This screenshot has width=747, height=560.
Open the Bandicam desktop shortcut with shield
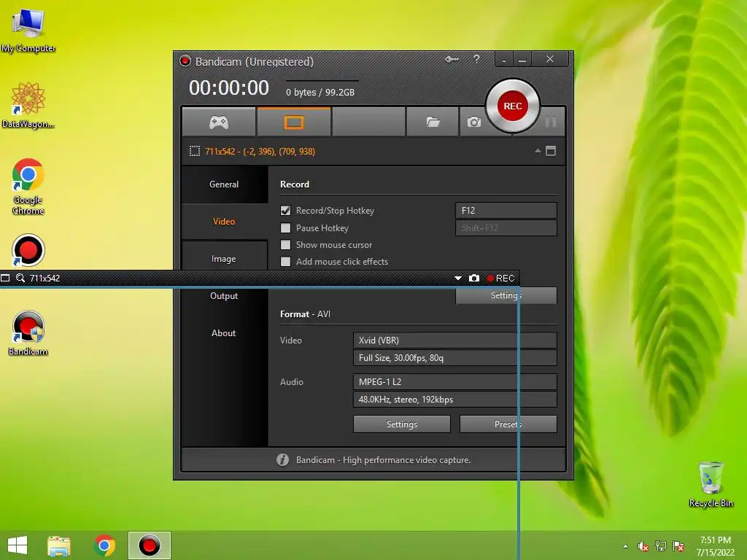click(28, 332)
